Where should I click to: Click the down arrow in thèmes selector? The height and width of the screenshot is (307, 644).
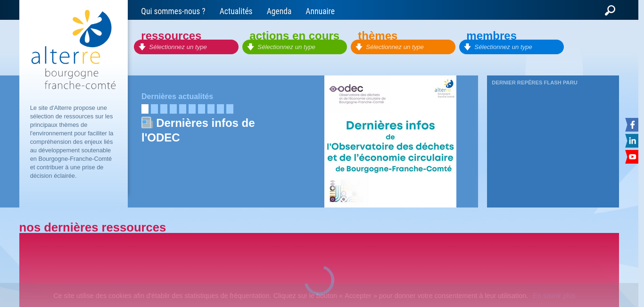pyautogui.click(x=359, y=47)
